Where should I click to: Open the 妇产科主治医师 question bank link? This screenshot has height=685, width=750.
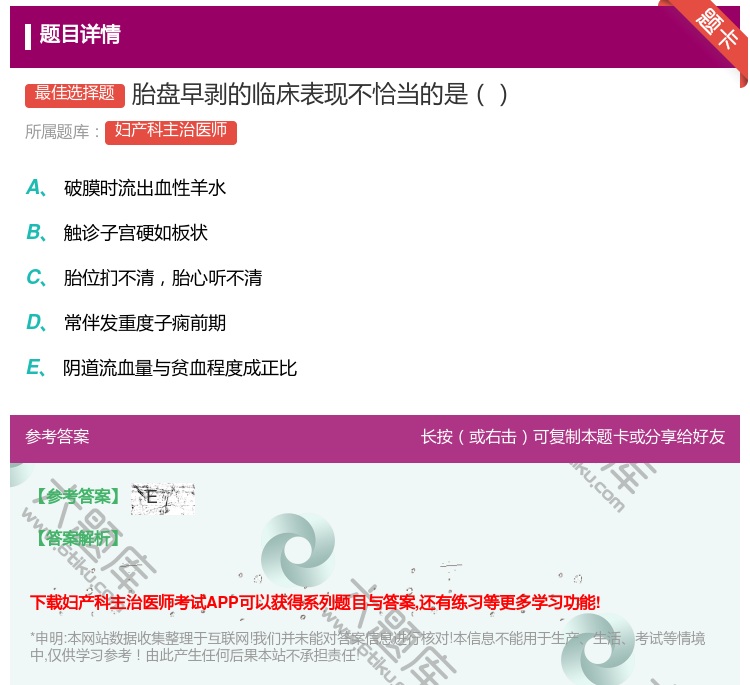(171, 132)
